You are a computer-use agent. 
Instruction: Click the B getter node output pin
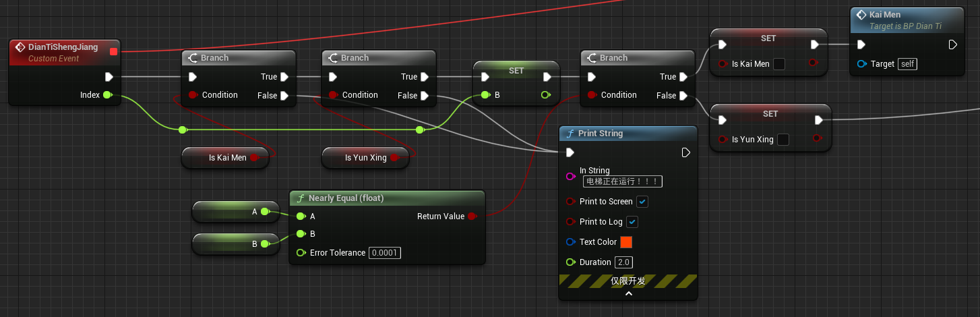pyautogui.click(x=265, y=243)
